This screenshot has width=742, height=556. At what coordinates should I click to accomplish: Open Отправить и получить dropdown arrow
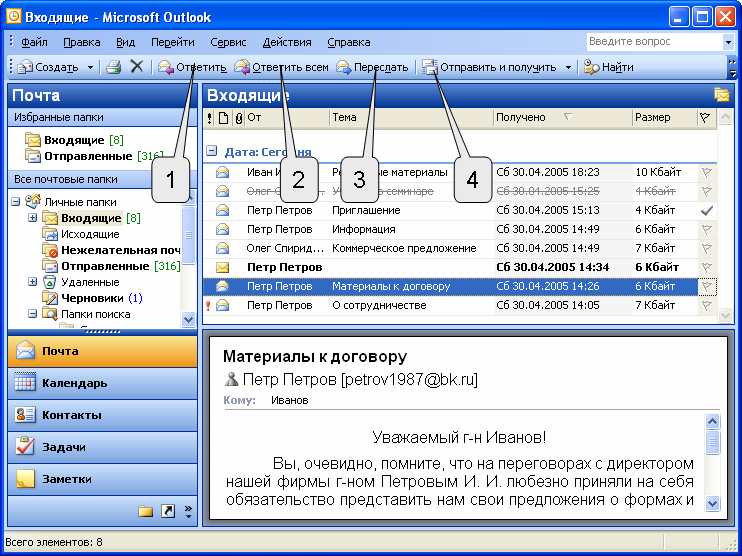point(568,68)
